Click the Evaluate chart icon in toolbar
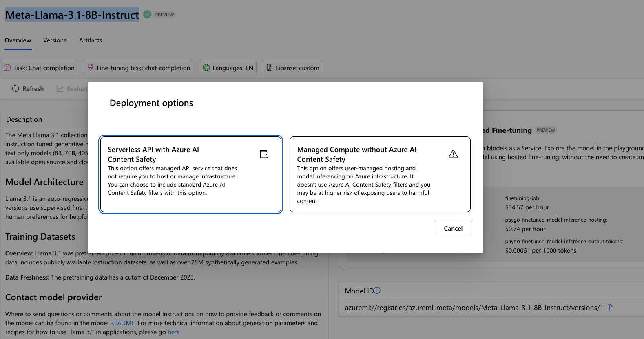This screenshot has width=644, height=339. tap(60, 88)
